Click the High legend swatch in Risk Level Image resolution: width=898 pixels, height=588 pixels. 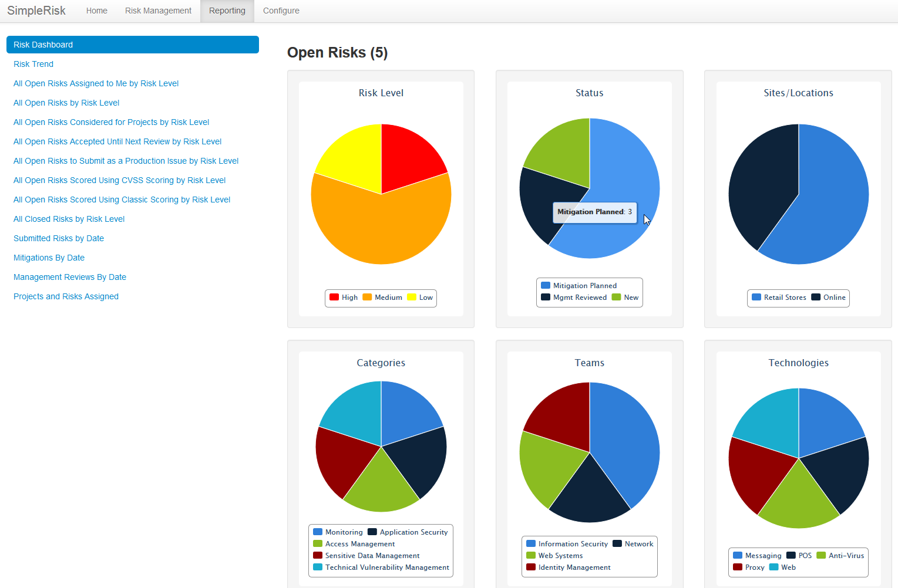(x=334, y=297)
